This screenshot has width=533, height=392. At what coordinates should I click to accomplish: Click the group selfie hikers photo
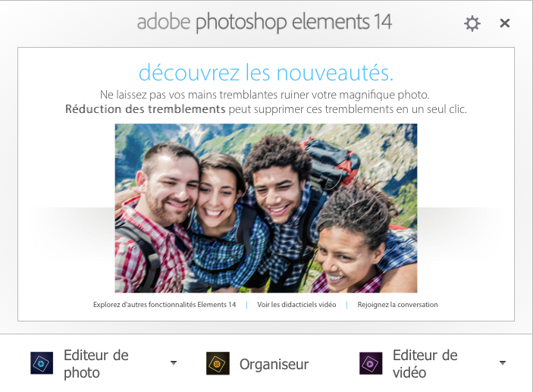click(x=266, y=208)
